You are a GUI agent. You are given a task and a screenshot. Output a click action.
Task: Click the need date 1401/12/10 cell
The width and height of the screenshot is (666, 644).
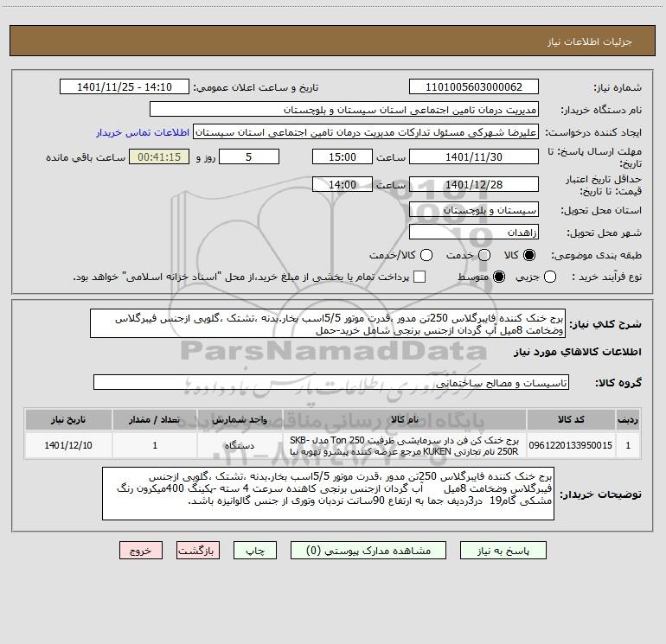click(68, 445)
